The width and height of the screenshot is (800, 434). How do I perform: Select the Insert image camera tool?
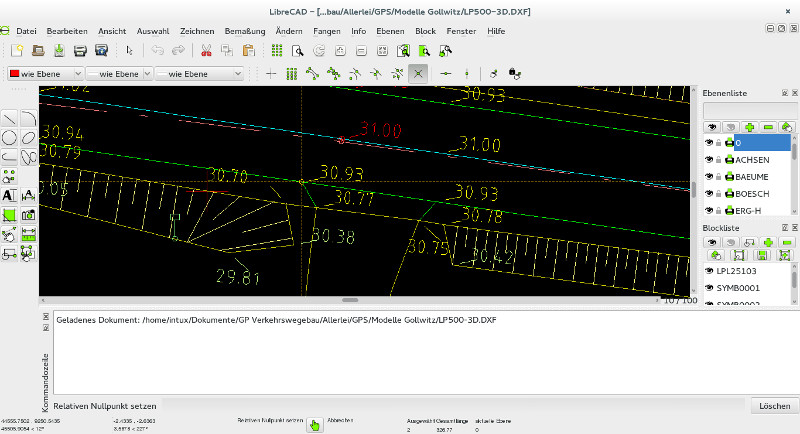click(x=29, y=215)
